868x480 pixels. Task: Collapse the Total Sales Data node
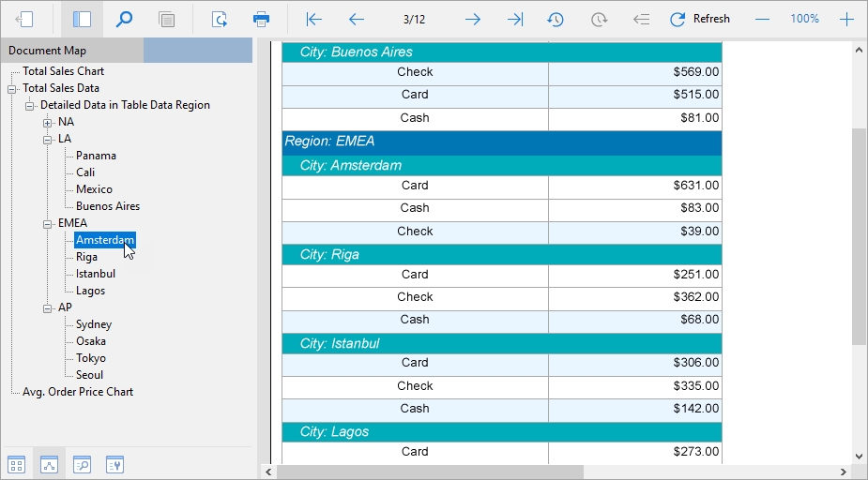coord(12,89)
